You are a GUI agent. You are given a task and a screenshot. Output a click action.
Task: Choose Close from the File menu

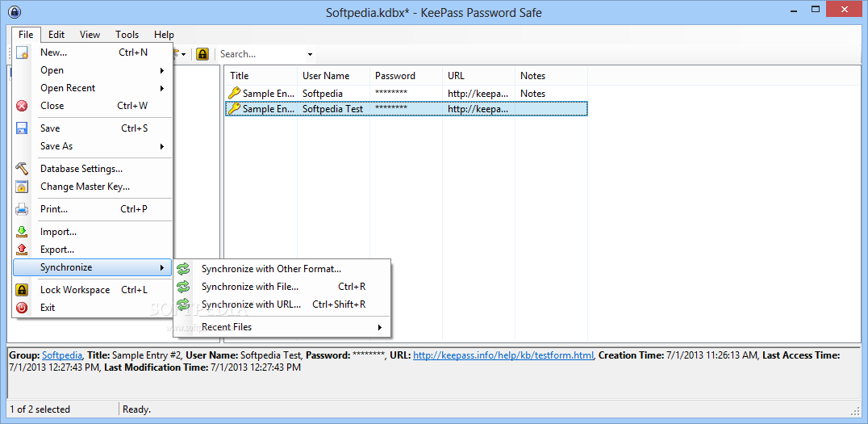point(93,106)
